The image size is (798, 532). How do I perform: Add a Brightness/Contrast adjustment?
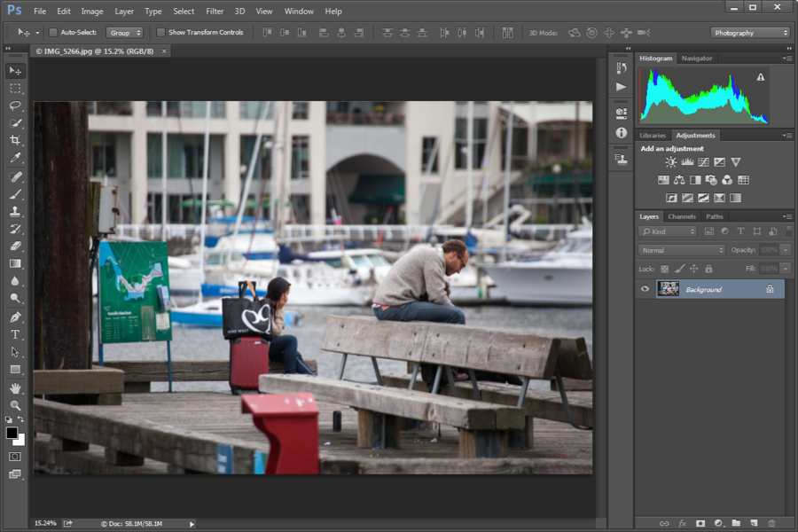(x=671, y=162)
